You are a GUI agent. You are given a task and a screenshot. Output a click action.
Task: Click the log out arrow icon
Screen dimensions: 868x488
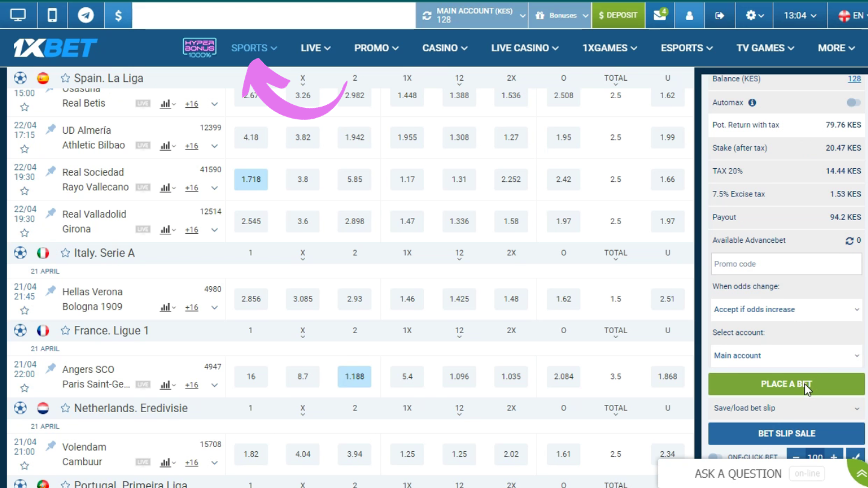(x=719, y=15)
